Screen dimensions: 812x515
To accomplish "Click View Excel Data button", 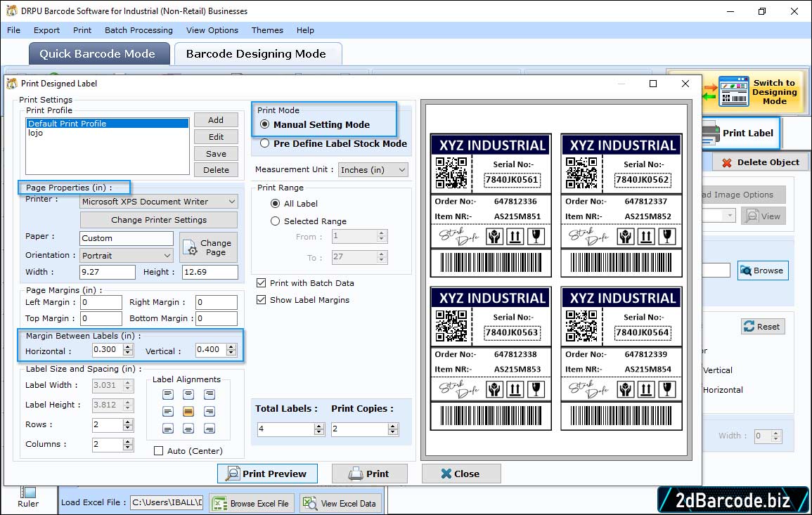I will pos(341,504).
